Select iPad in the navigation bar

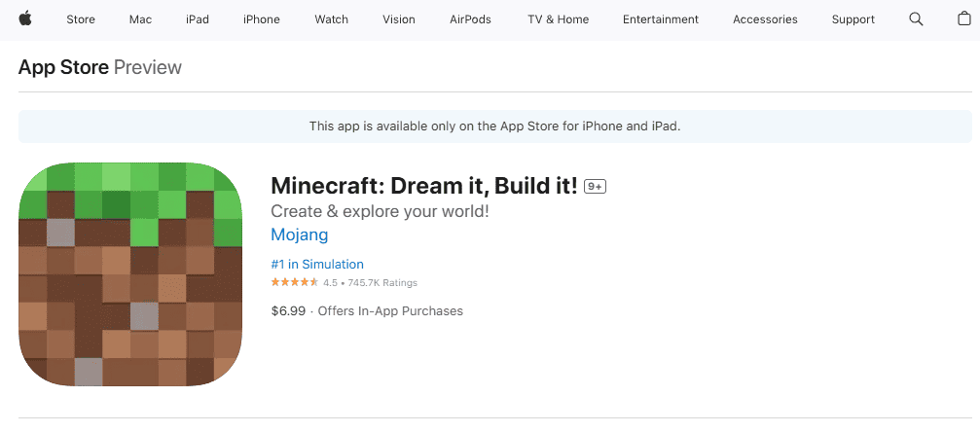[x=198, y=19]
